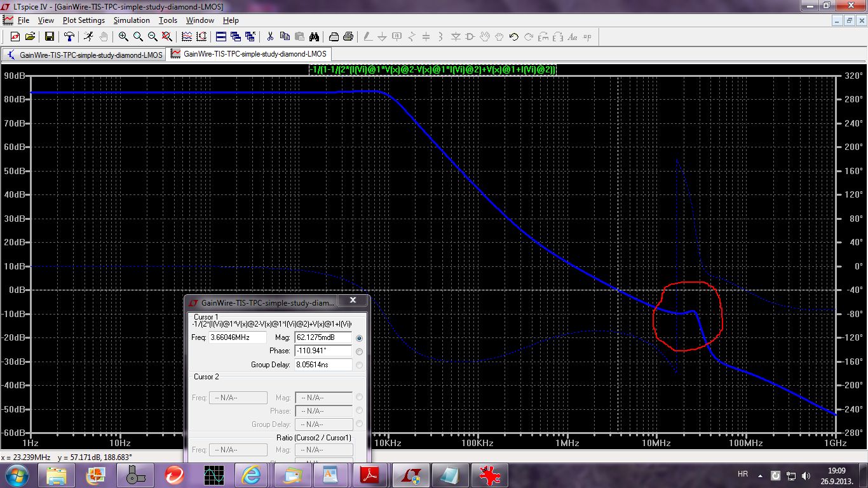Click the Undo arrow icon
Image resolution: width=868 pixels, height=488 pixels.
click(514, 37)
